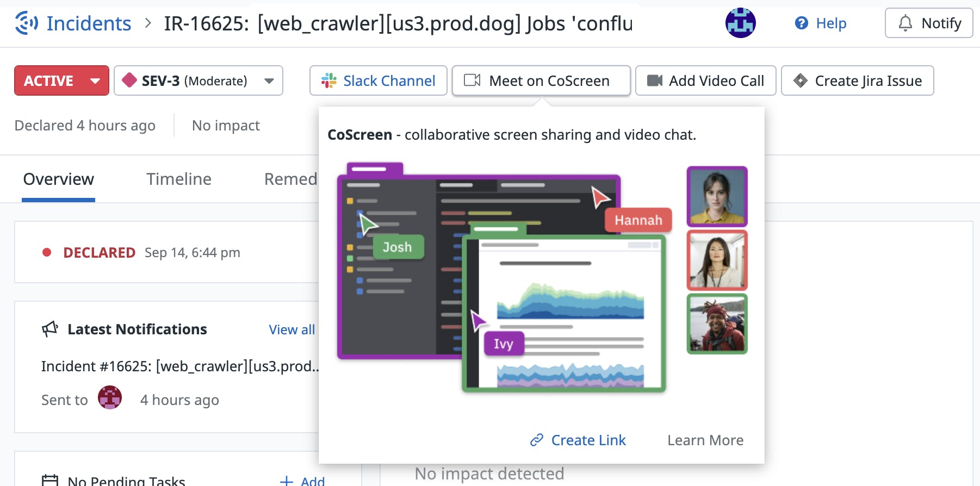Click the No impact text

click(226, 125)
